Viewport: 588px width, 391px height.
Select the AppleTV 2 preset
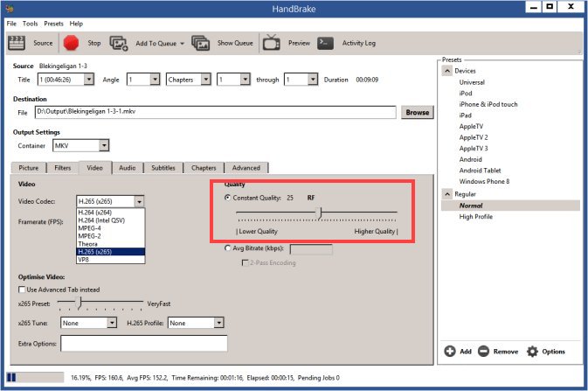click(x=474, y=137)
